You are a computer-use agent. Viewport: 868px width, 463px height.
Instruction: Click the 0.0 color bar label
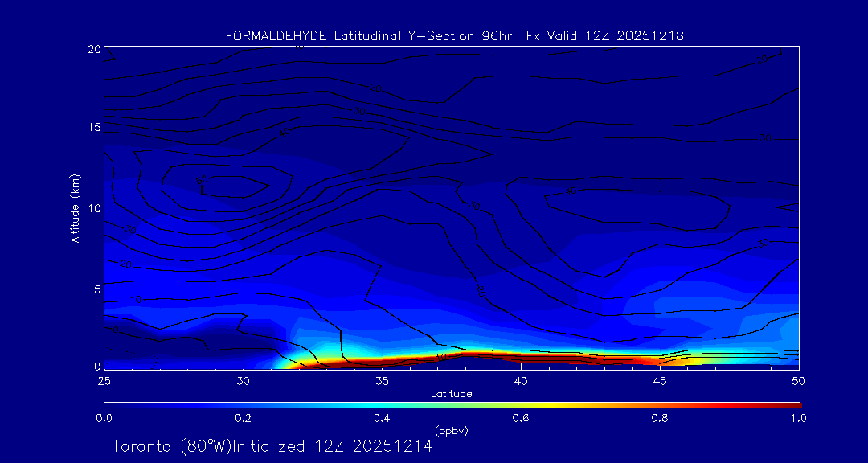coord(104,418)
